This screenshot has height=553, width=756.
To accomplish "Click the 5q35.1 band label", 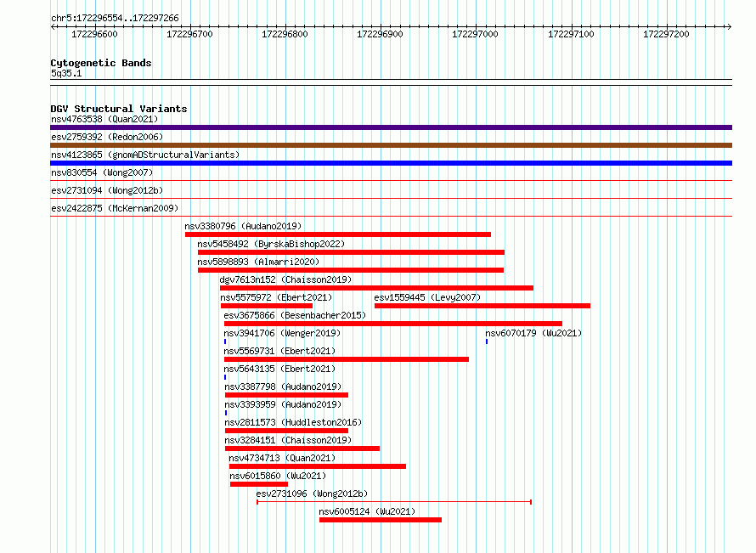I will (x=66, y=73).
